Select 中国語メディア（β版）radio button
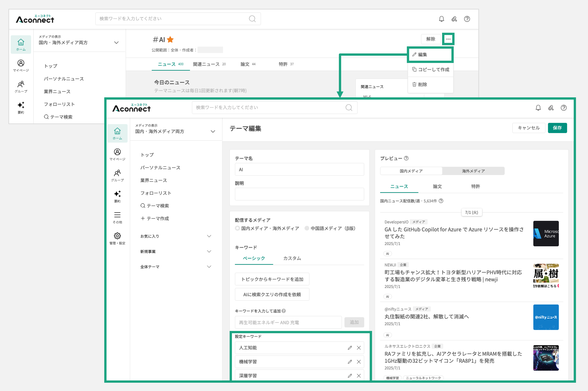Image resolution: width=588 pixels, height=391 pixels. (x=307, y=228)
